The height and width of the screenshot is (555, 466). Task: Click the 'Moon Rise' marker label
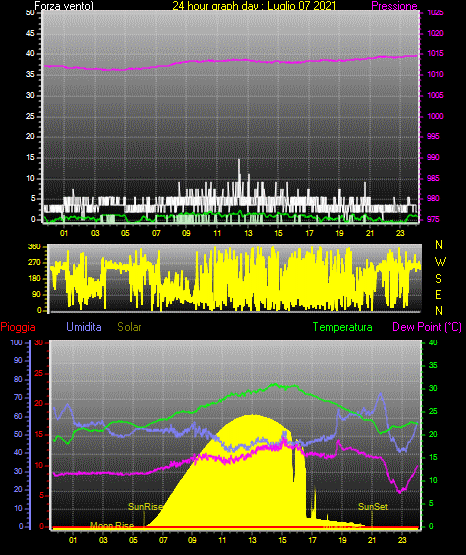[x=112, y=525]
